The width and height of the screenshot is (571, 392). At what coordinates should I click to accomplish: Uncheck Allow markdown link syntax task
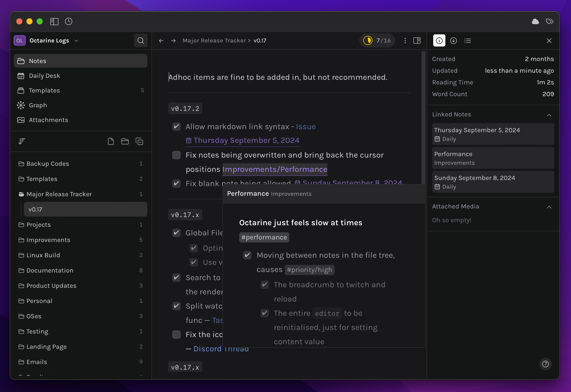pyautogui.click(x=176, y=127)
